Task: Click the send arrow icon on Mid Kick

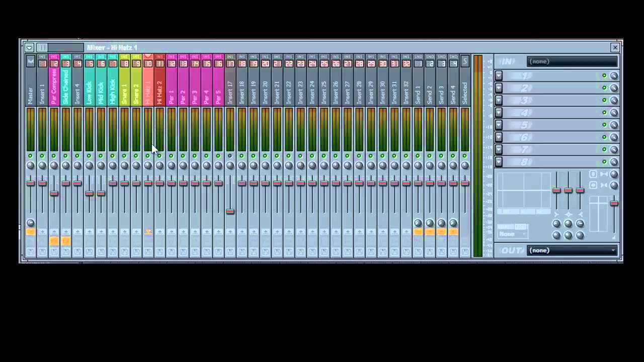Action: (x=101, y=232)
